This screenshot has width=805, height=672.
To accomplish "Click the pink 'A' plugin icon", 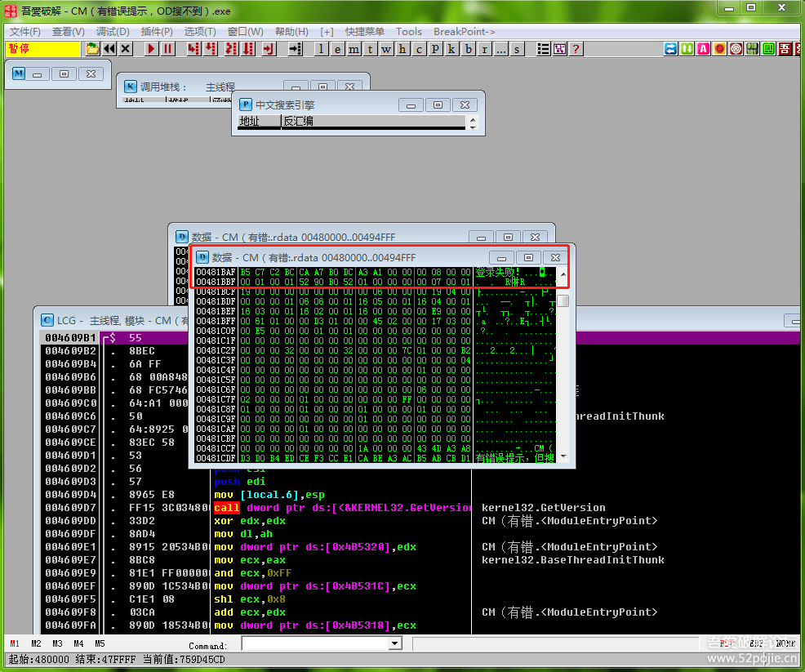I will [x=703, y=49].
